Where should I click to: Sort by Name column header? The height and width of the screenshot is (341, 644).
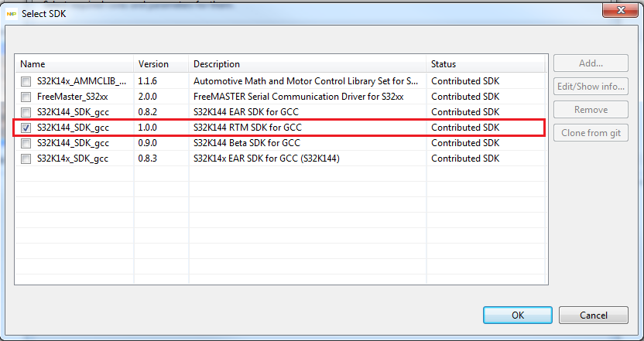coord(74,64)
